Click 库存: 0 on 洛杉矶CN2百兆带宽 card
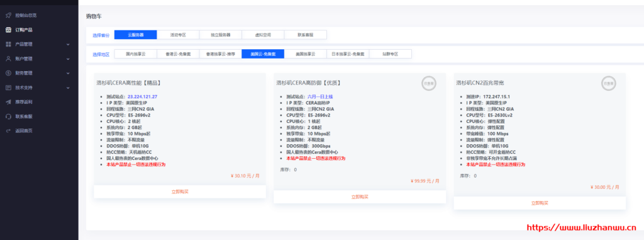 468,176
